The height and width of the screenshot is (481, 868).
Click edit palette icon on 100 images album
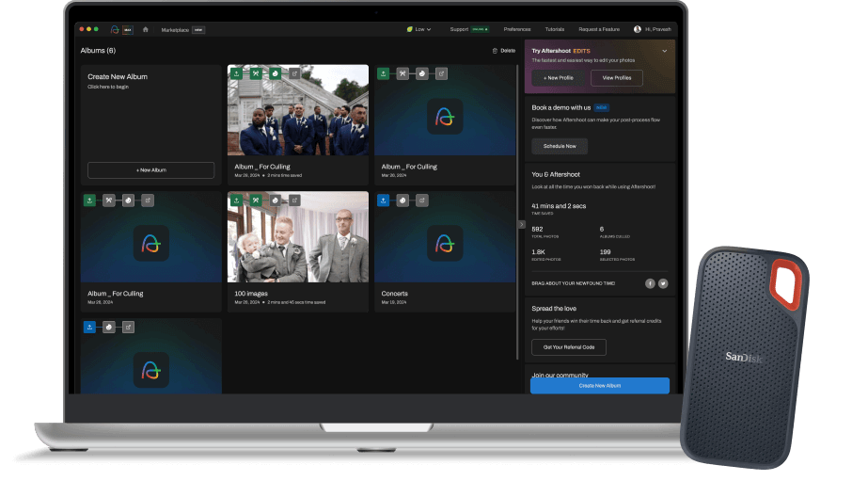(x=276, y=200)
